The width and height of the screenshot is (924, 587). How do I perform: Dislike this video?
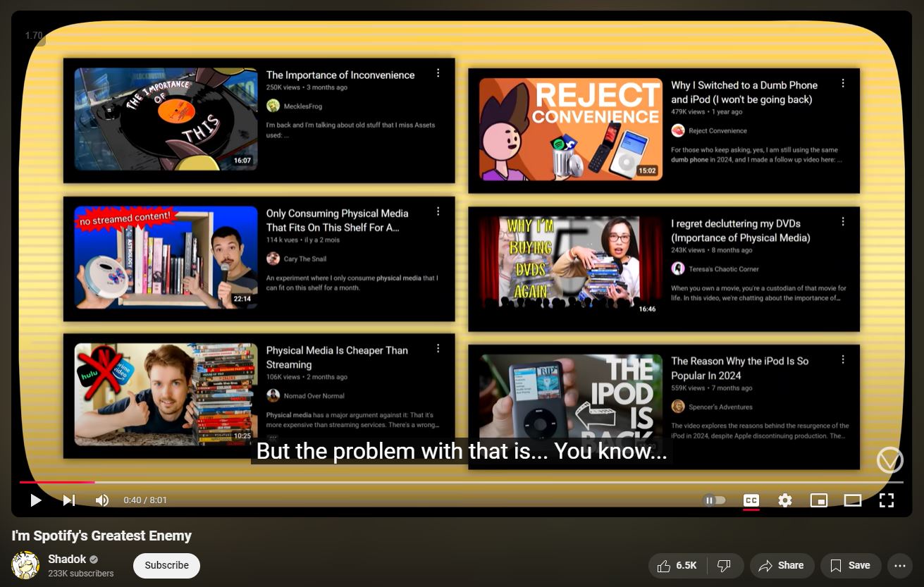[724, 565]
